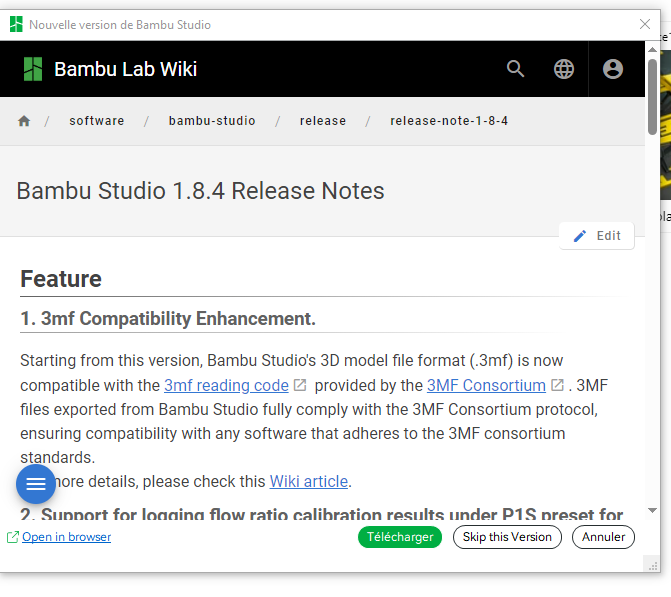Select the 'bambu-studio' breadcrumb
The width and height of the screenshot is (671, 597).
pos(212,121)
